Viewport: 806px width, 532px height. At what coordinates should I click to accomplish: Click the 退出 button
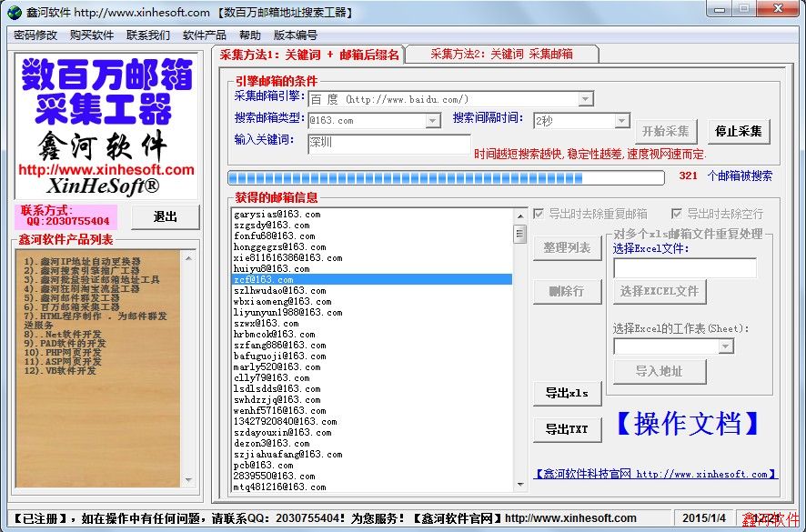coord(166,217)
